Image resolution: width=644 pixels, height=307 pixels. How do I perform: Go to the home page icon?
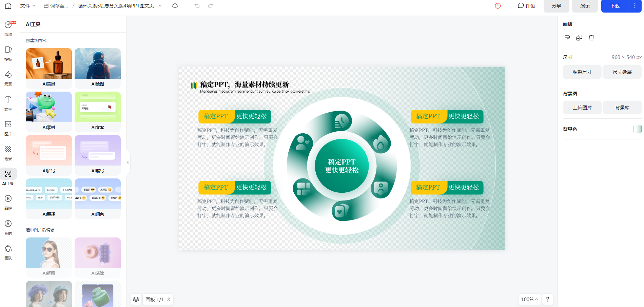8,6
